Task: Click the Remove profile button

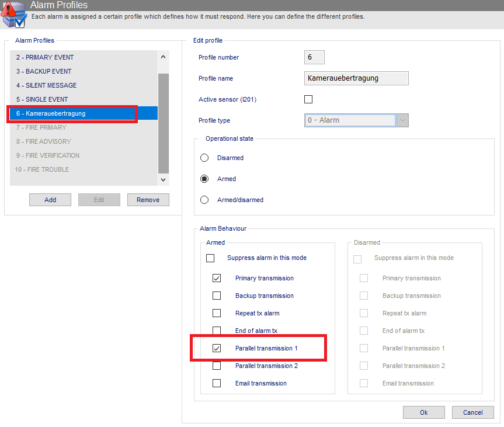Action: pyautogui.click(x=148, y=200)
